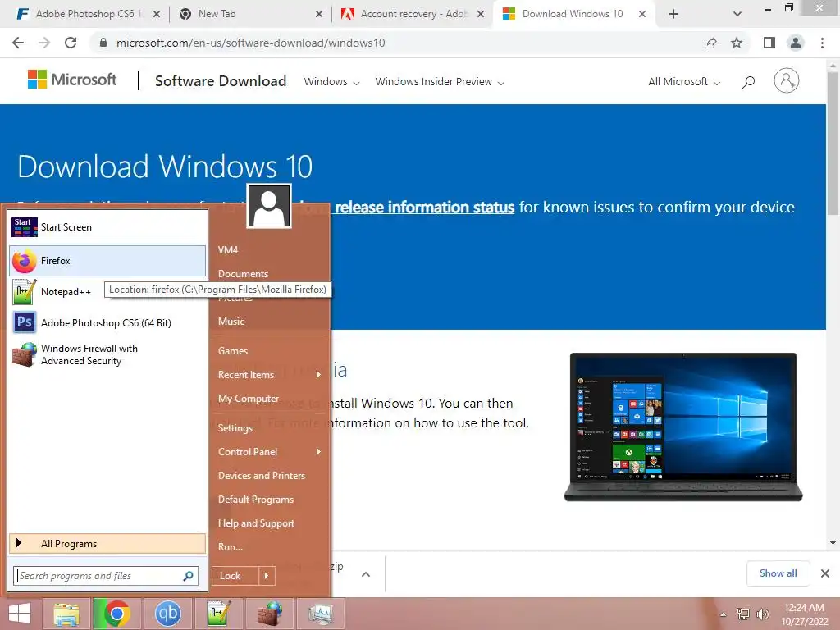Viewport: 840px width, 630px height.
Task: Expand the All Microsoft dropdown
Action: (684, 82)
